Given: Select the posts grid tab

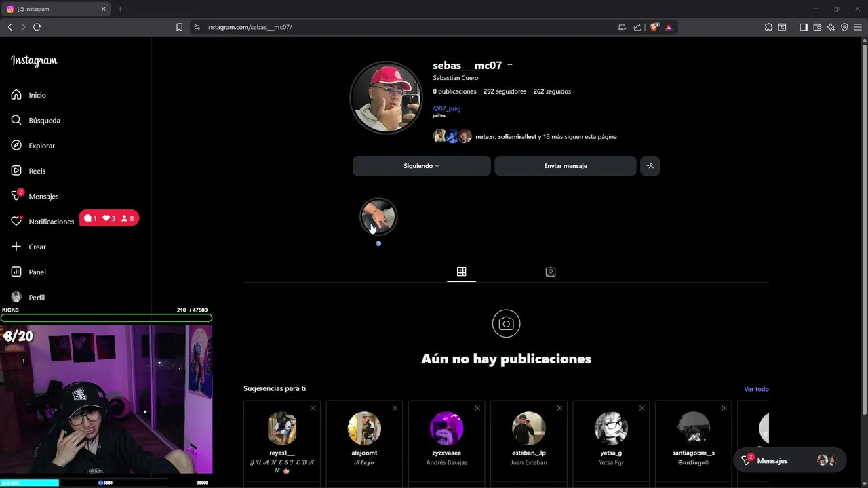Looking at the screenshot, I should coord(461,272).
